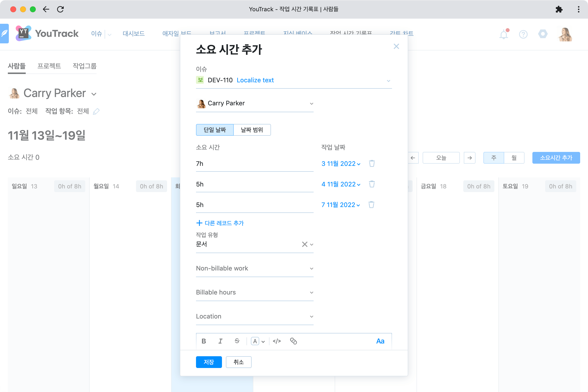This screenshot has width=588, height=392.
Task: Select 단일 날짜 mode
Action: [x=215, y=130]
